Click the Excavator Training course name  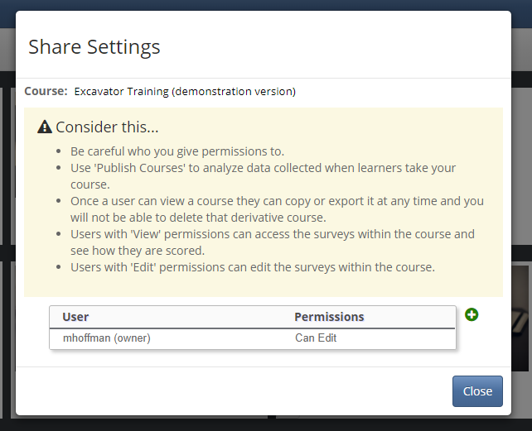coord(185,91)
